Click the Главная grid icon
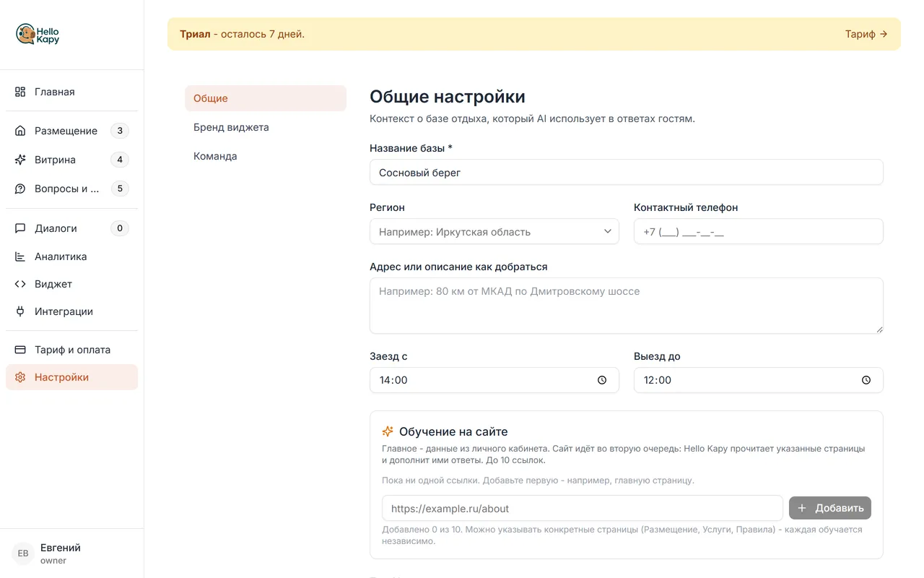This screenshot has width=924, height=578. point(20,92)
